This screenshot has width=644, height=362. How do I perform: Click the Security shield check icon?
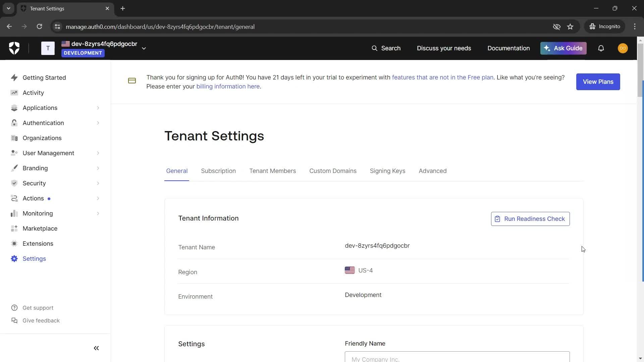(14, 183)
